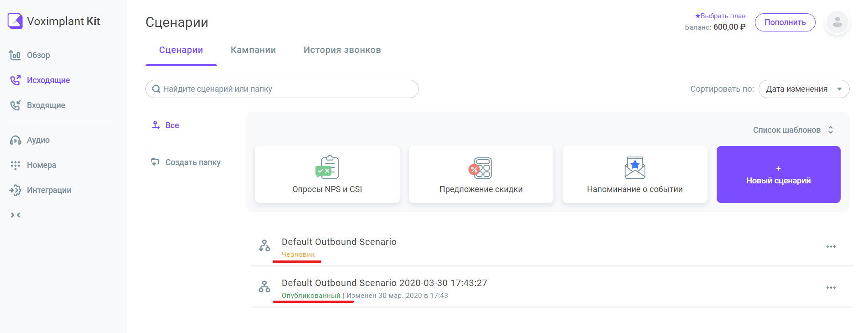Create a new scenario with Новый сценарий

779,174
